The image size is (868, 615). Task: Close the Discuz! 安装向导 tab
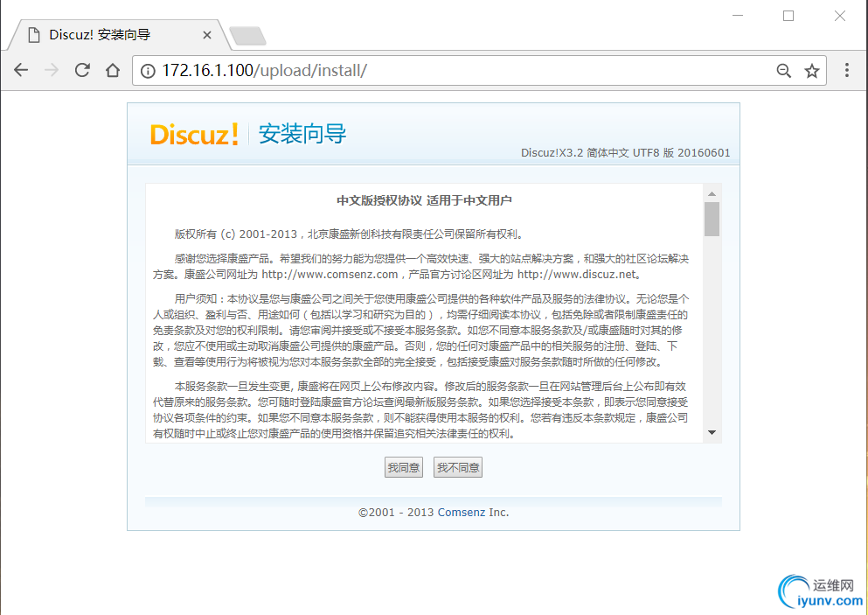click(207, 35)
